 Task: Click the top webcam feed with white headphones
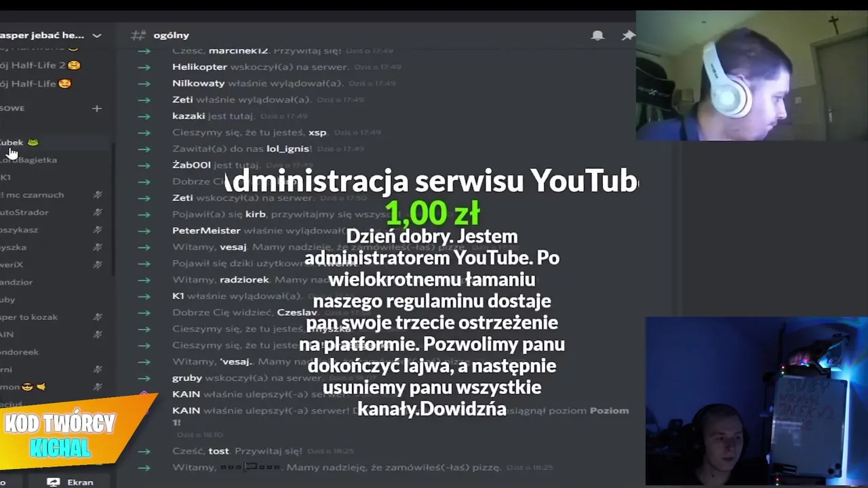point(752,75)
